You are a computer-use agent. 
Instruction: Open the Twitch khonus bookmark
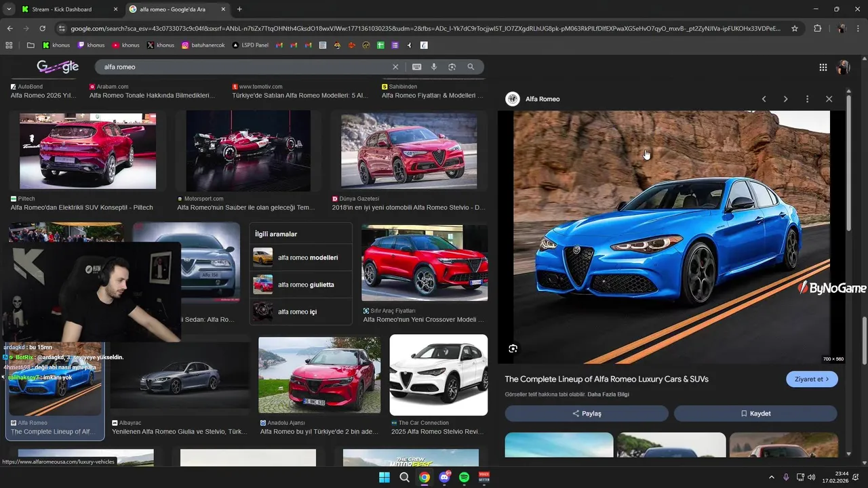[x=91, y=45]
